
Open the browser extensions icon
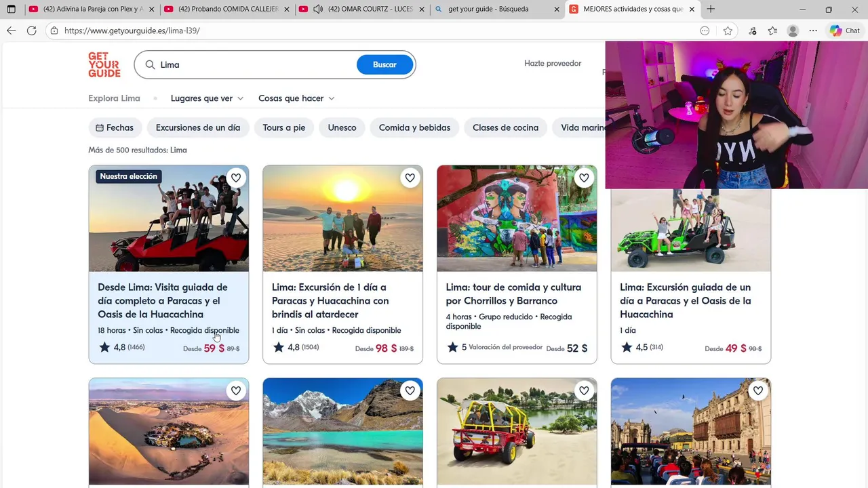753,30
